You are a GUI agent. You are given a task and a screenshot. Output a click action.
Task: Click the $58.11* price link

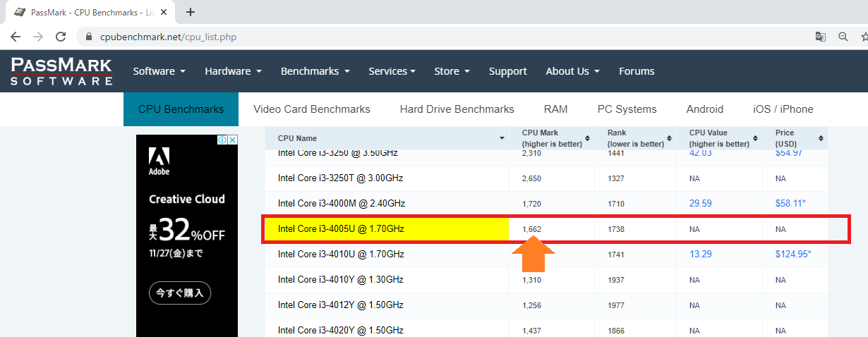791,204
